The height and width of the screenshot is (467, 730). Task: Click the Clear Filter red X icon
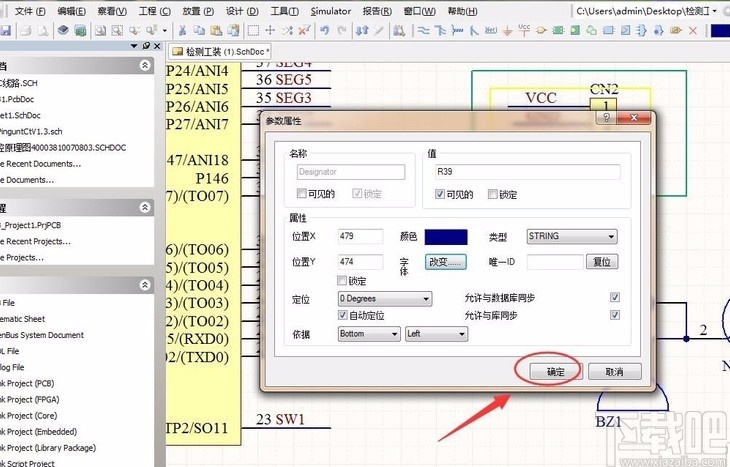pyautogui.click(x=304, y=31)
